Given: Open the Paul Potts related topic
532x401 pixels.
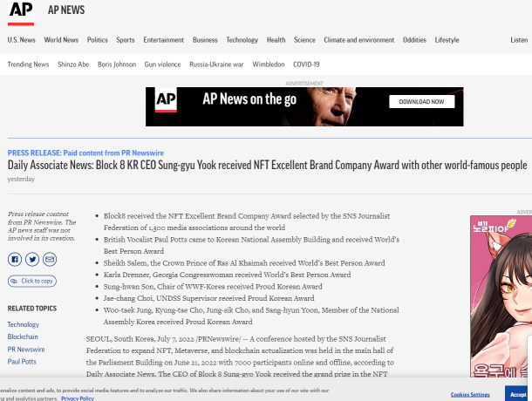Looking at the screenshot, I should tap(22, 362).
